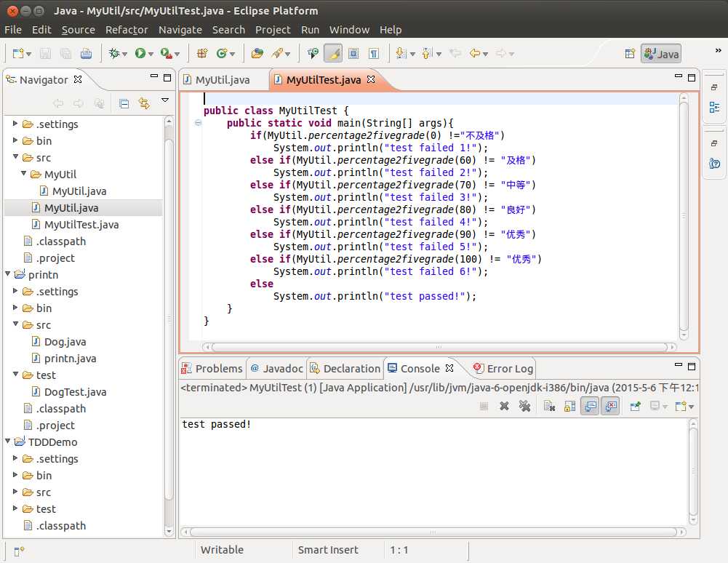
Task: Switch to Java perspective button
Action: pos(661,54)
